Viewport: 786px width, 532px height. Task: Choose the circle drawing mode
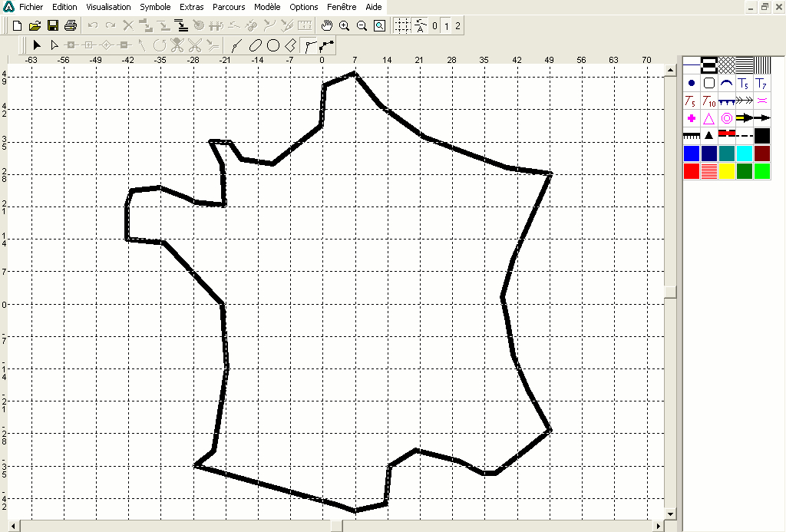272,45
